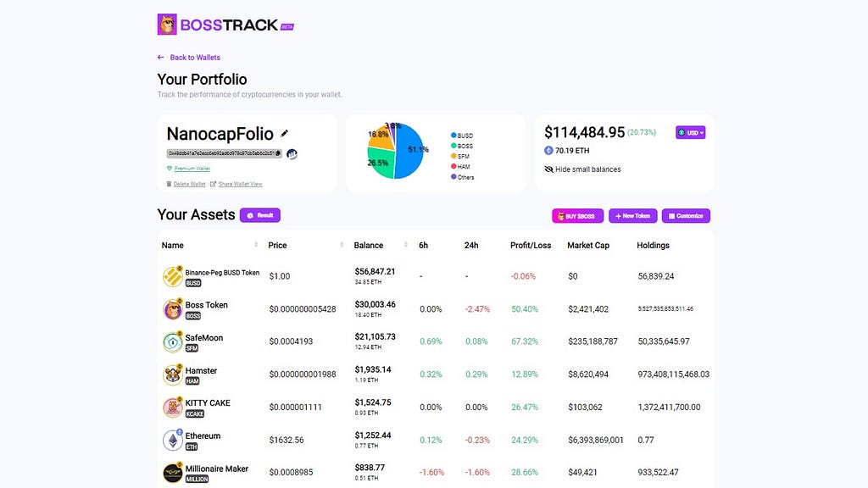This screenshot has height=488, width=868.
Task: Sort assets by Balance column arrows
Action: [x=406, y=245]
